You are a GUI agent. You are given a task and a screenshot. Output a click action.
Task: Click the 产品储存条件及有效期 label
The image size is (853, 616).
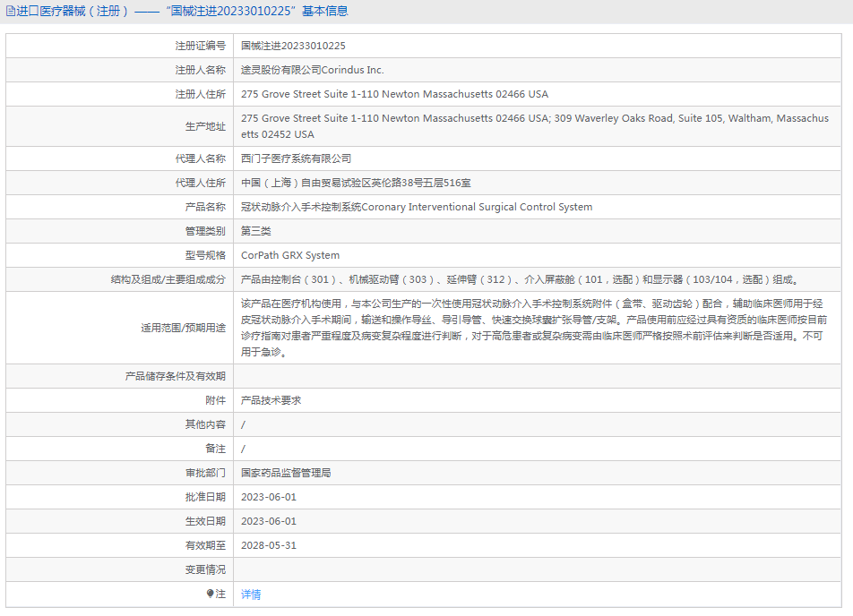click(x=176, y=376)
